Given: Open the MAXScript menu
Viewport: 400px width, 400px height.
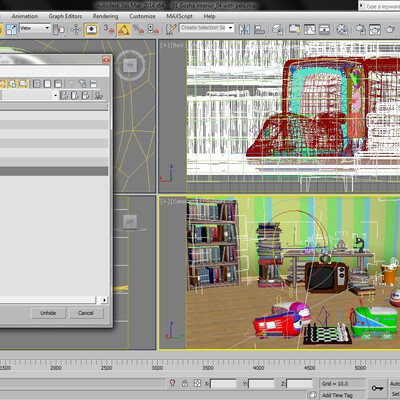Looking at the screenshot, I should click(179, 16).
